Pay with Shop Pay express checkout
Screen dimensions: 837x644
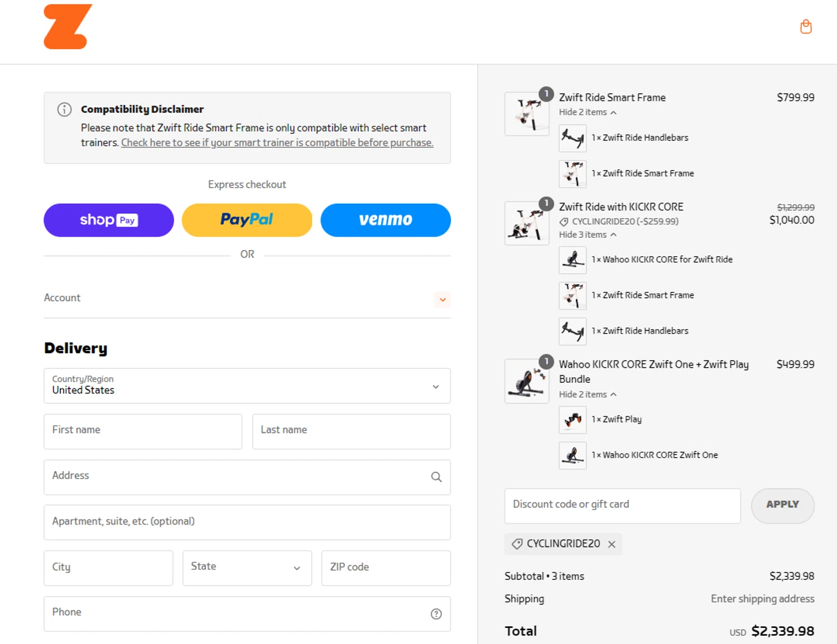click(109, 220)
